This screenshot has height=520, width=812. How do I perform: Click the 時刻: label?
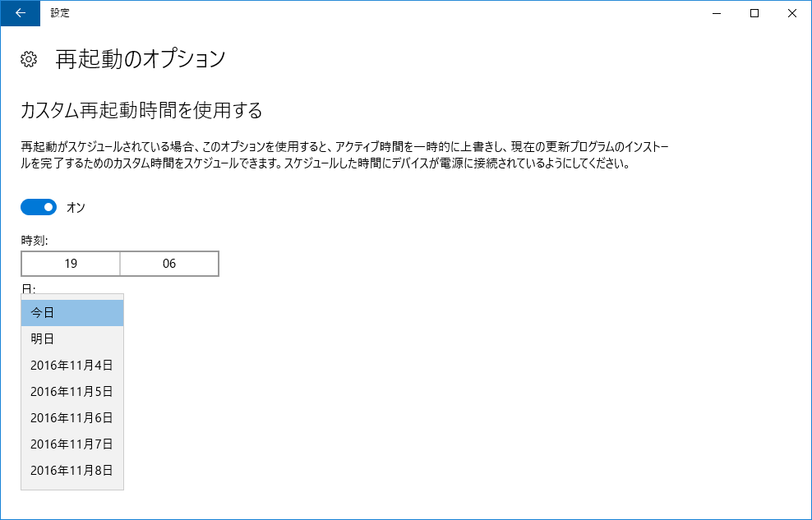click(35, 240)
